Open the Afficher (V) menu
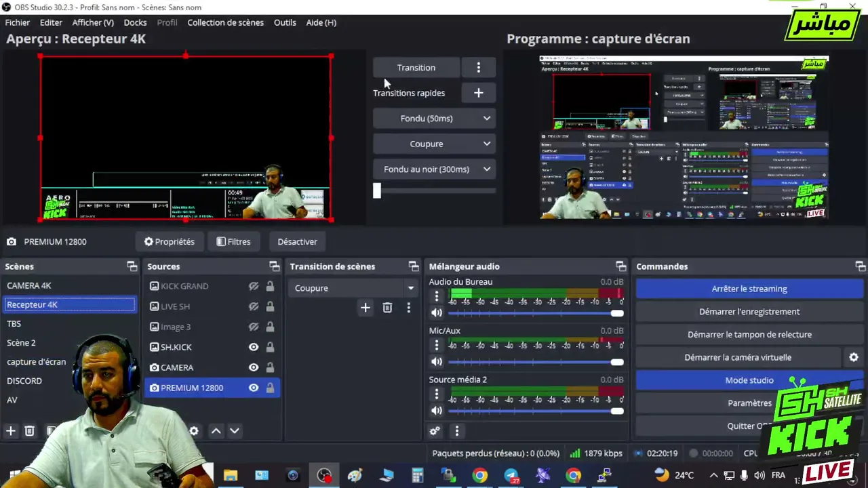868x488 pixels. pos(93,22)
